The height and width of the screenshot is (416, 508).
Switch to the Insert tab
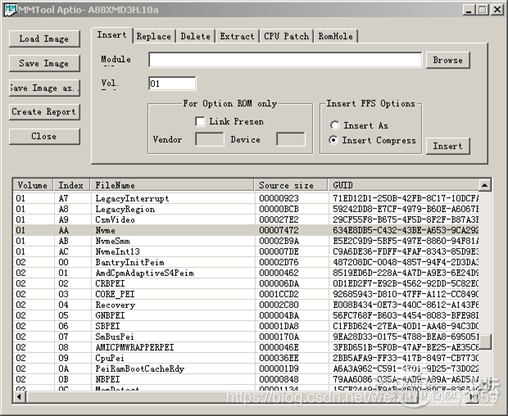pyautogui.click(x=112, y=35)
